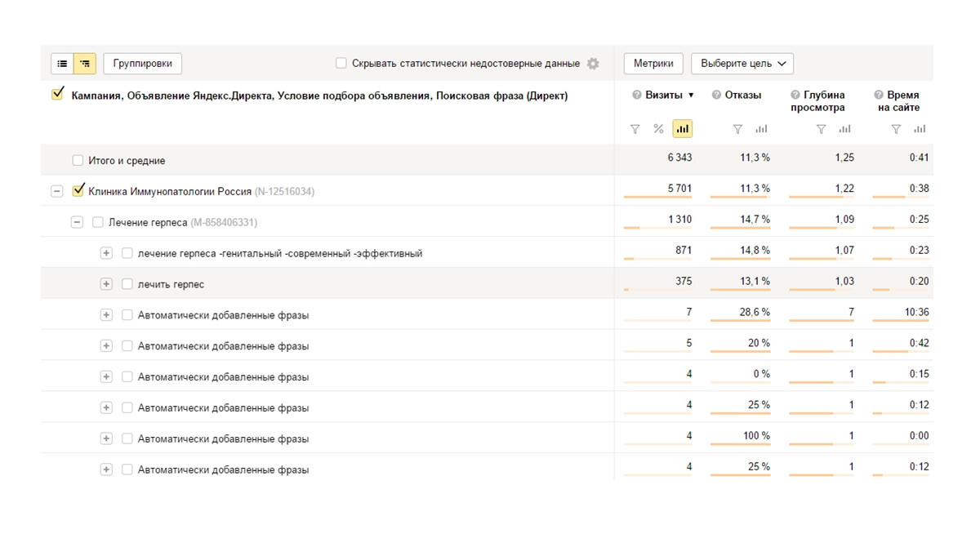Click the page depth value 1,25
This screenshot has height=534, width=980.
[x=844, y=158]
